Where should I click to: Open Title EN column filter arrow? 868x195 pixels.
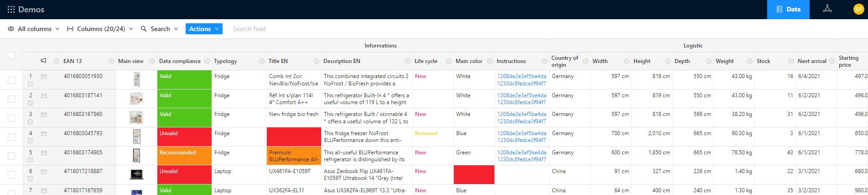317,61
